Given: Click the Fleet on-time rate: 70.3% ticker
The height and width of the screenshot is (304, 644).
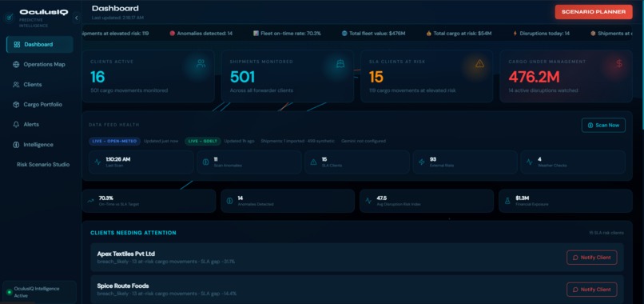Looking at the screenshot, I should click(x=291, y=34).
